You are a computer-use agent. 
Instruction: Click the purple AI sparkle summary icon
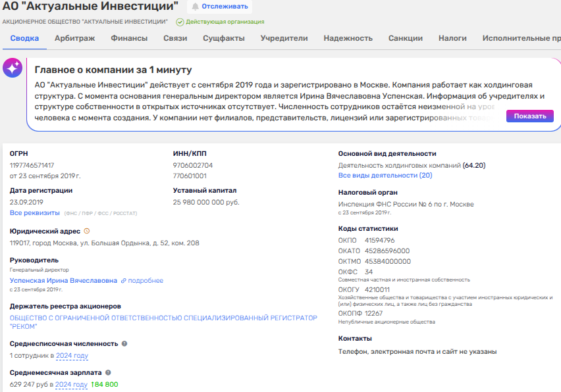coord(13,68)
